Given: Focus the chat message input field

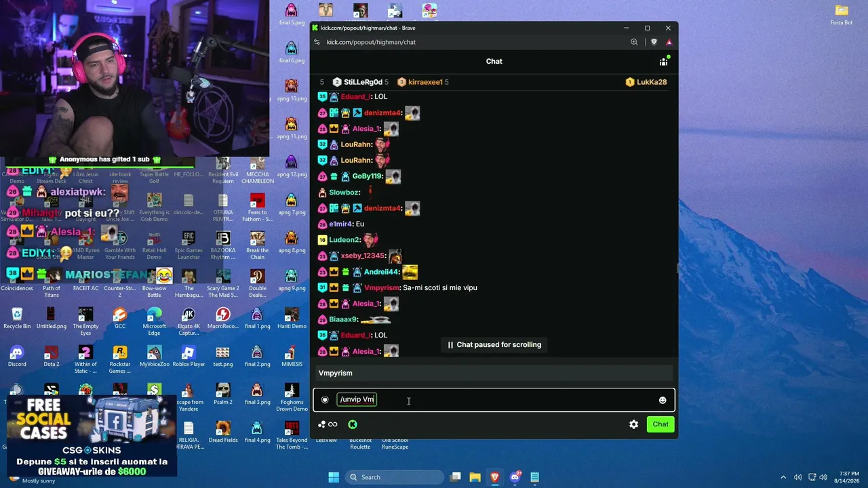Looking at the screenshot, I should click(494, 400).
